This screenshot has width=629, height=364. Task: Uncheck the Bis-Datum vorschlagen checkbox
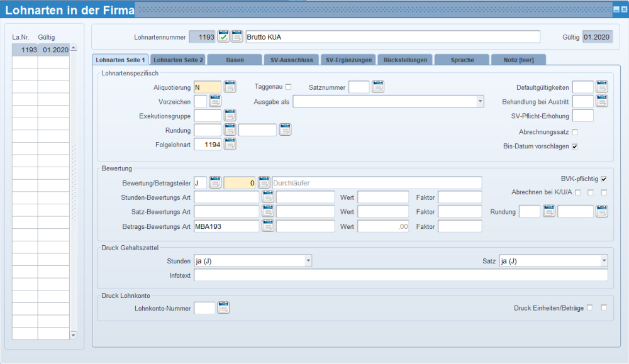click(574, 146)
